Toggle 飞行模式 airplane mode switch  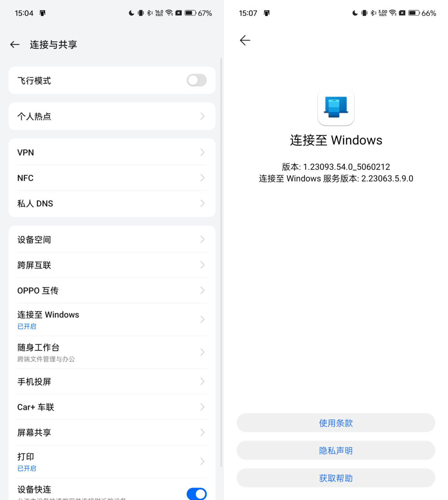[x=196, y=80]
